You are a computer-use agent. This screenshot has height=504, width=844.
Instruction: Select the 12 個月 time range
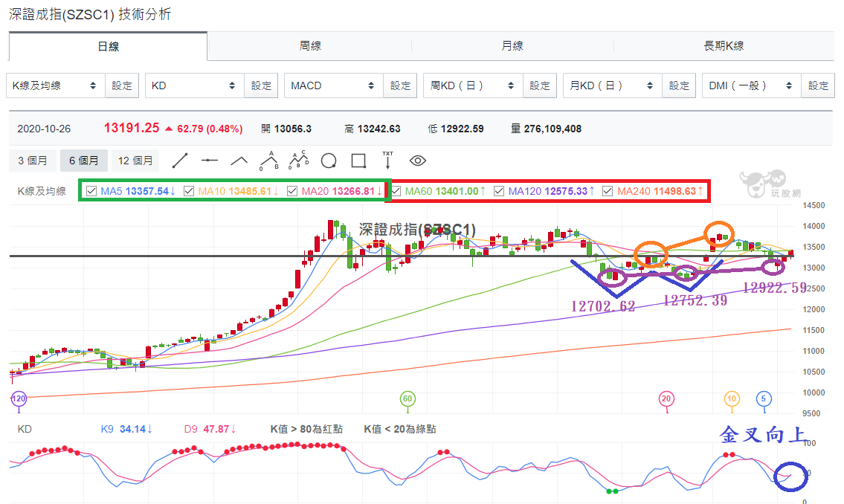point(135,161)
